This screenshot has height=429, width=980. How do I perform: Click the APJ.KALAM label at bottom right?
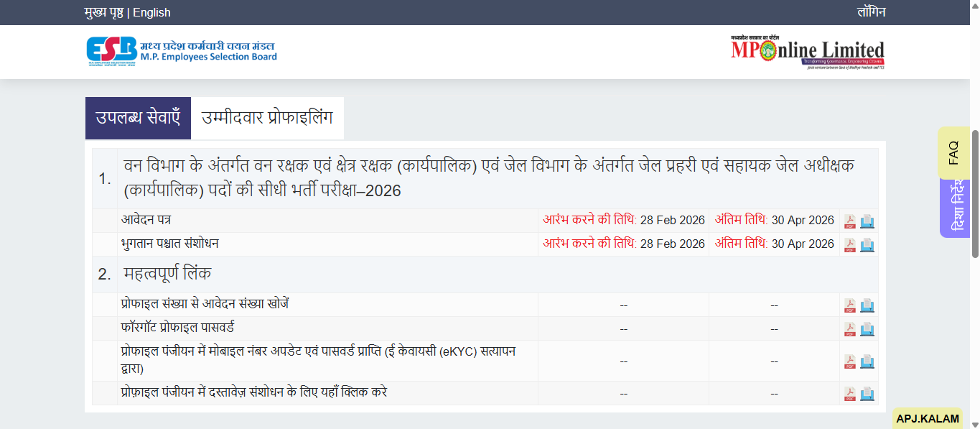click(928, 418)
